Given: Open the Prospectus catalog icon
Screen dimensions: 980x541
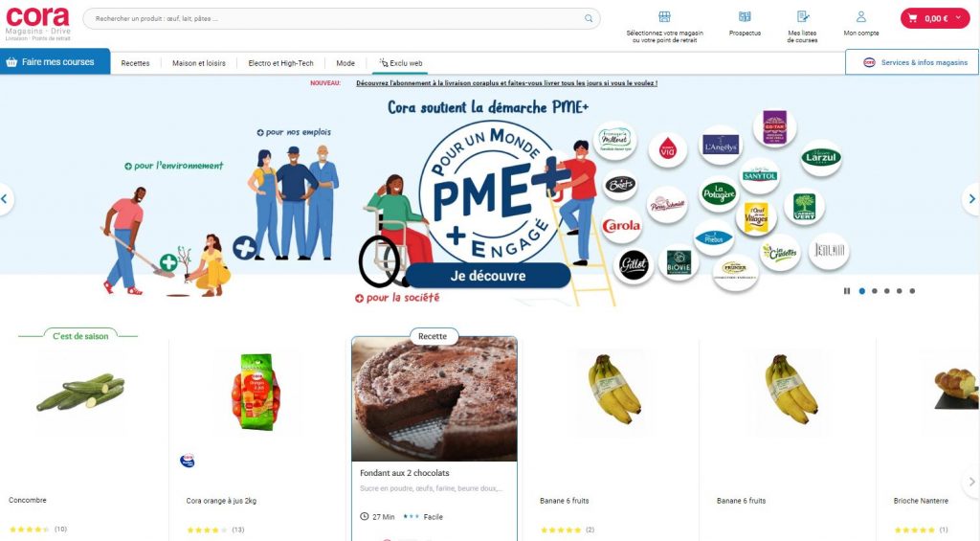Looking at the screenshot, I should tap(745, 16).
